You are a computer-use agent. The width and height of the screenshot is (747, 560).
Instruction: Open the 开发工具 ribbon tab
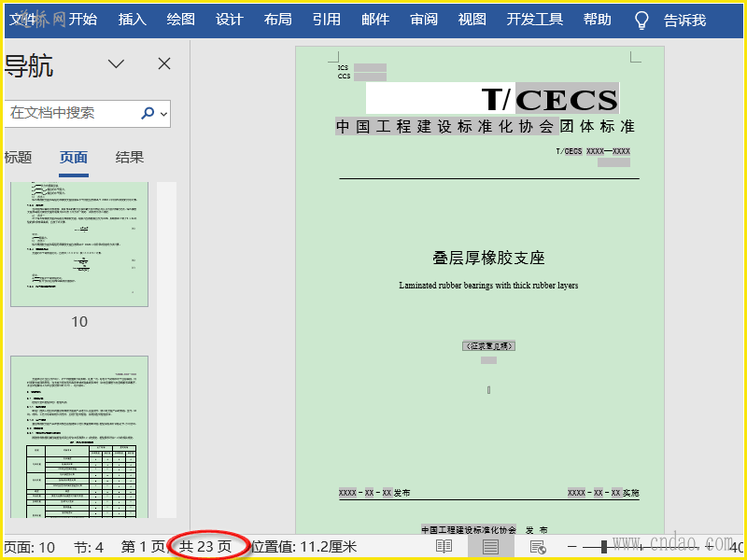pyautogui.click(x=534, y=19)
